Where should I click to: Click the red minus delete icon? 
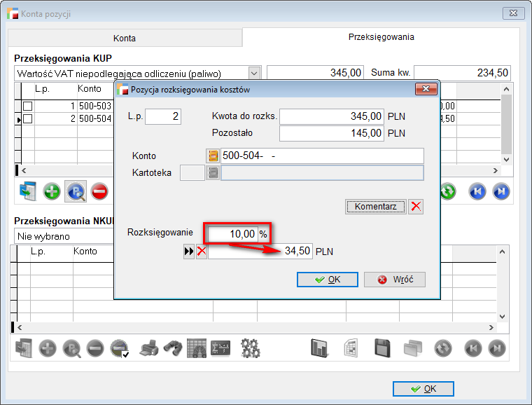99,191
